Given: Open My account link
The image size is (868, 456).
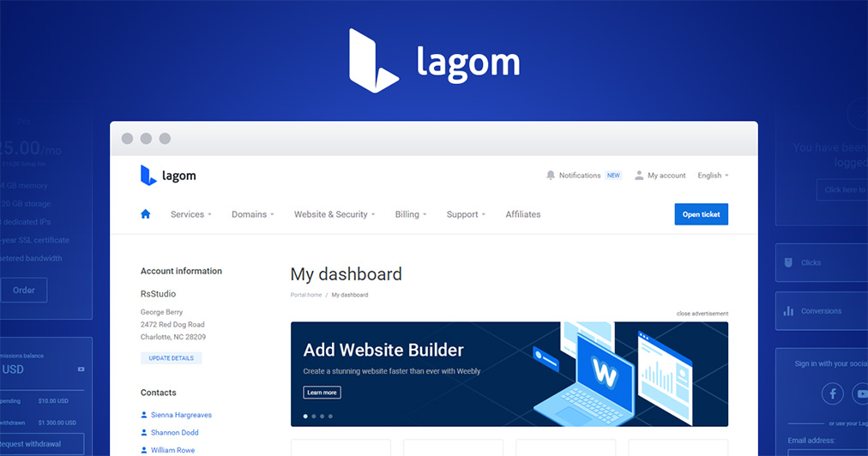Looking at the screenshot, I should (666, 176).
